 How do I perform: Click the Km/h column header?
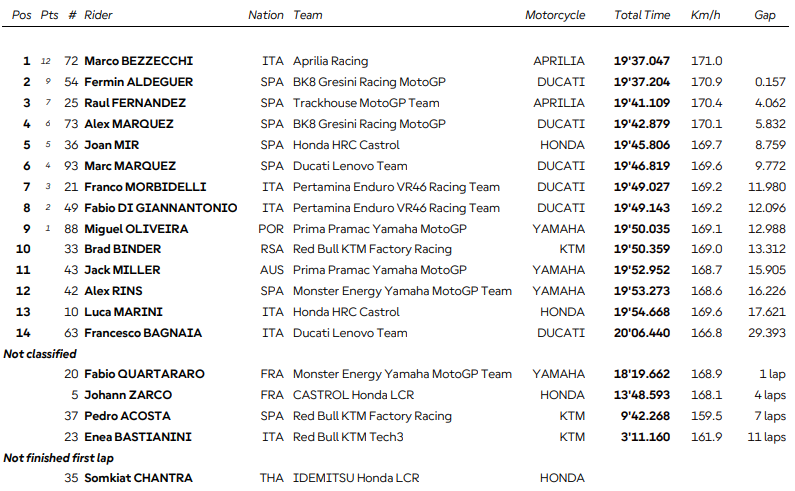point(705,16)
